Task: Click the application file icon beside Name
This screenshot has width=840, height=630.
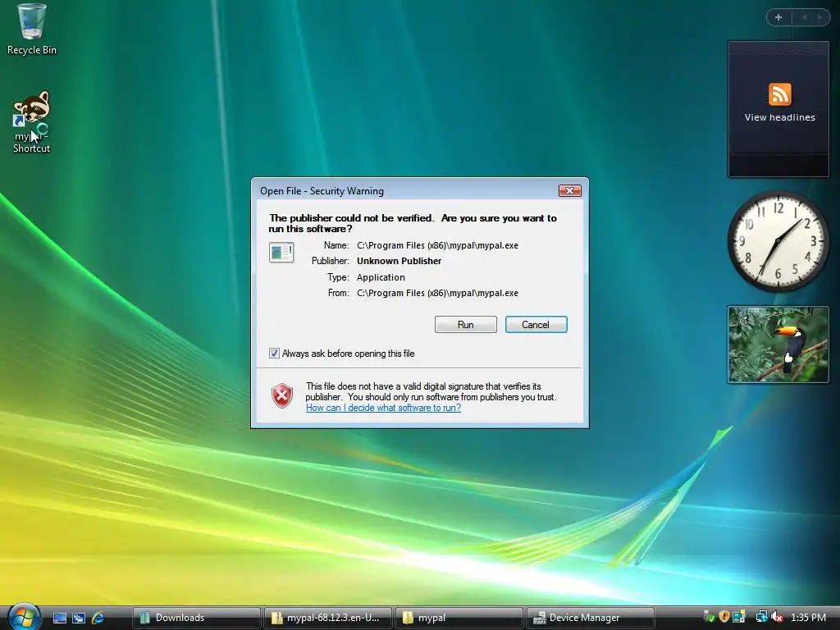Action: [281, 253]
